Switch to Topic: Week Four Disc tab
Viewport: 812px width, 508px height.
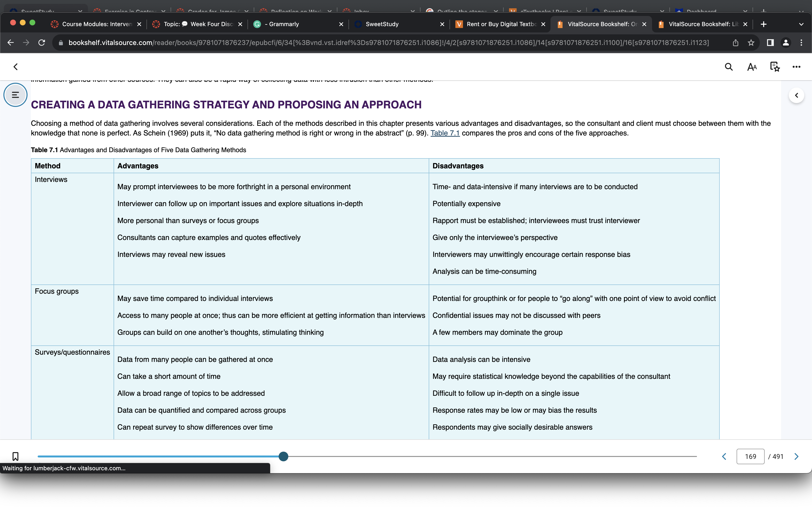point(198,24)
